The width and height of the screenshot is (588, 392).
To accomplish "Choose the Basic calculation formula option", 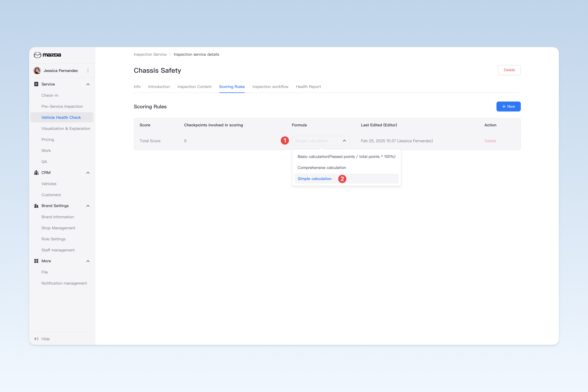I will click(x=346, y=157).
